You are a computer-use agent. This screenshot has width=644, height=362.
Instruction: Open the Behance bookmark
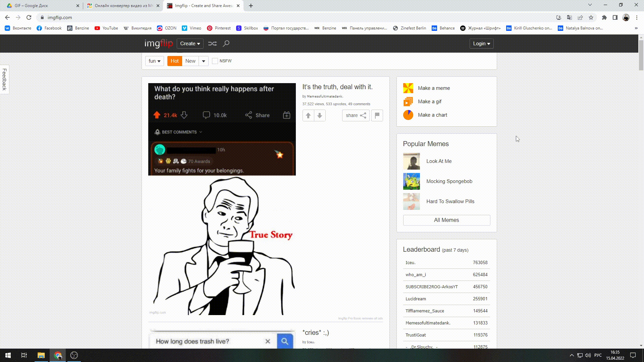443,28
